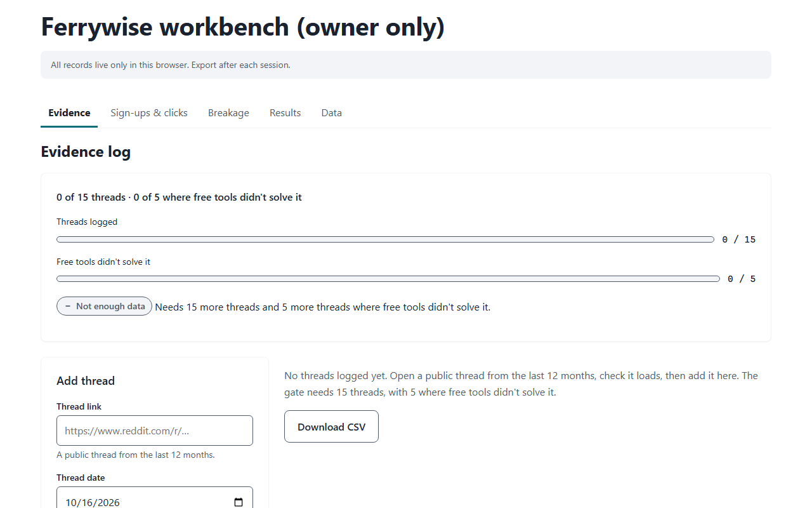Click 'Needs 15 more threads' explanation text
This screenshot has height=508, width=812.
click(323, 307)
